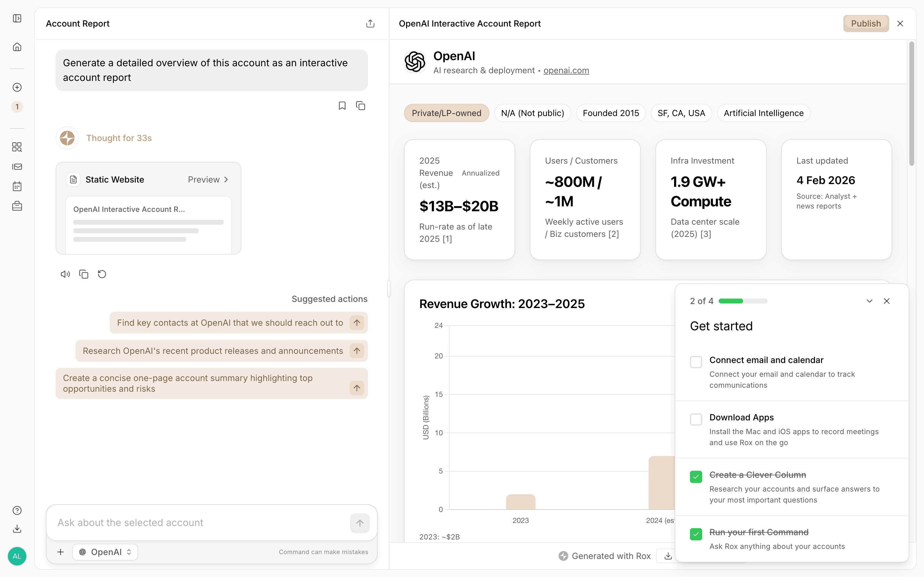Viewport: 924px width, 577px height.
Task: Expand Static Website Preview chevron
Action: coord(226,180)
